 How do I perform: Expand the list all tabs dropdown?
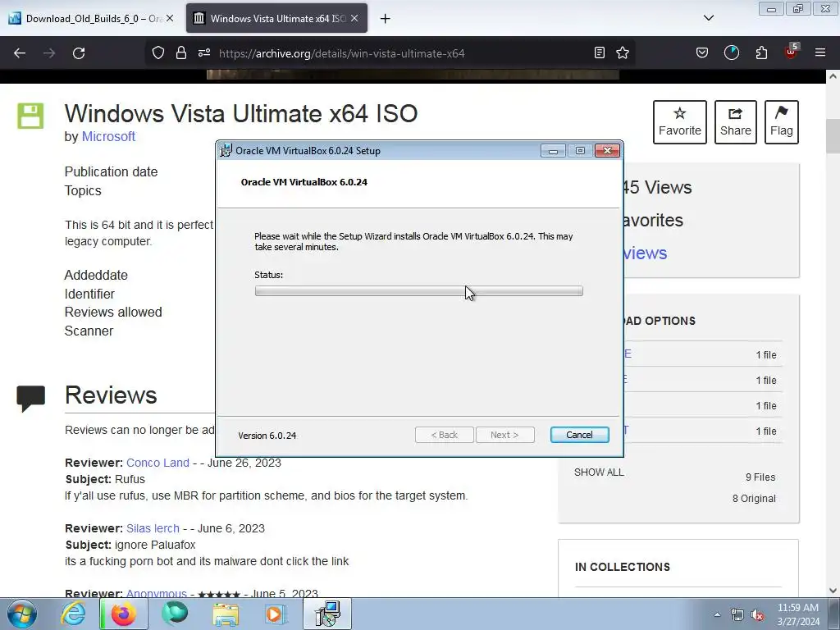tap(709, 18)
